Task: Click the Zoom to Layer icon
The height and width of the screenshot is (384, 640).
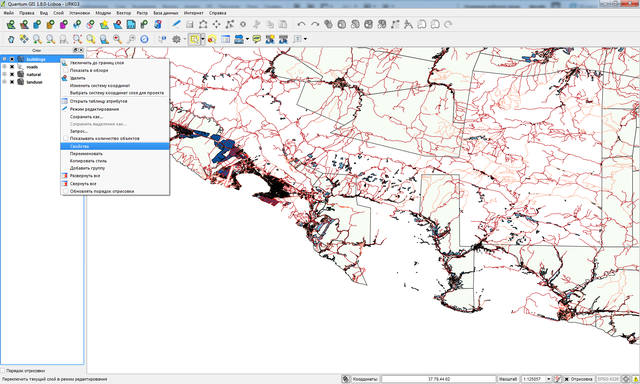Action: click(x=104, y=39)
